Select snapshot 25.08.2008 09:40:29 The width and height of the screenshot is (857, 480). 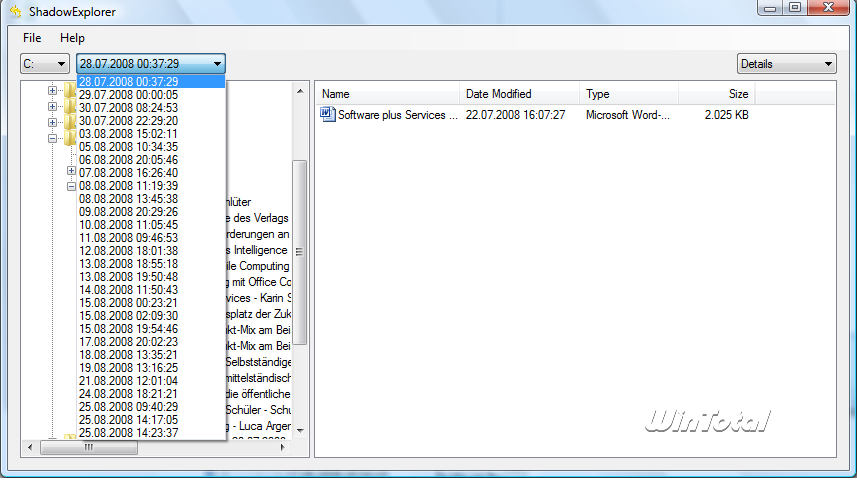pyautogui.click(x=151, y=407)
